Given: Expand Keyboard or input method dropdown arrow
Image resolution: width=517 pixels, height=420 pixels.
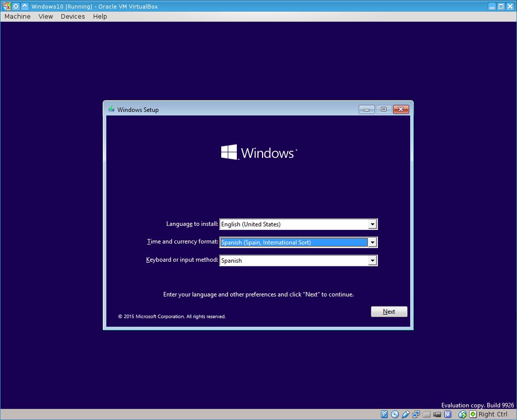Looking at the screenshot, I should [x=372, y=261].
